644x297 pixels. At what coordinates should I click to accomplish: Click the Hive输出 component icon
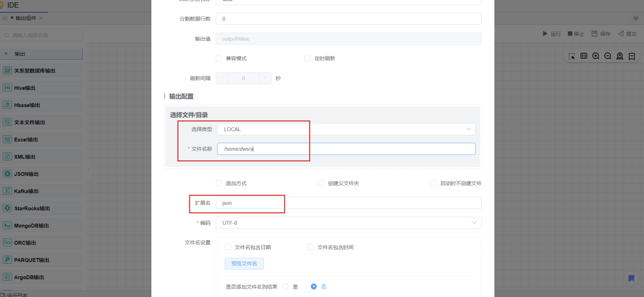point(7,88)
